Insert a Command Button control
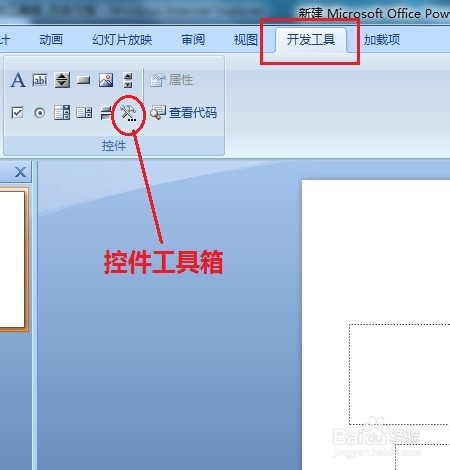Viewport: 450px width, 470px height. [x=84, y=80]
